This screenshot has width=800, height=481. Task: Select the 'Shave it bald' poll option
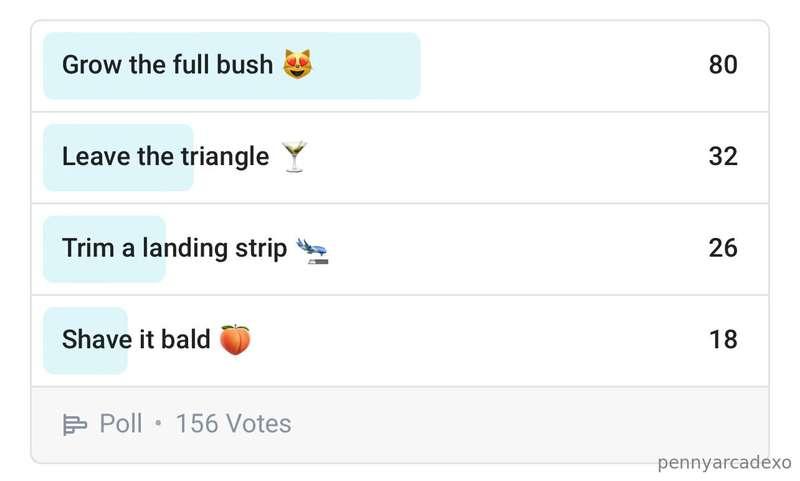click(400, 341)
